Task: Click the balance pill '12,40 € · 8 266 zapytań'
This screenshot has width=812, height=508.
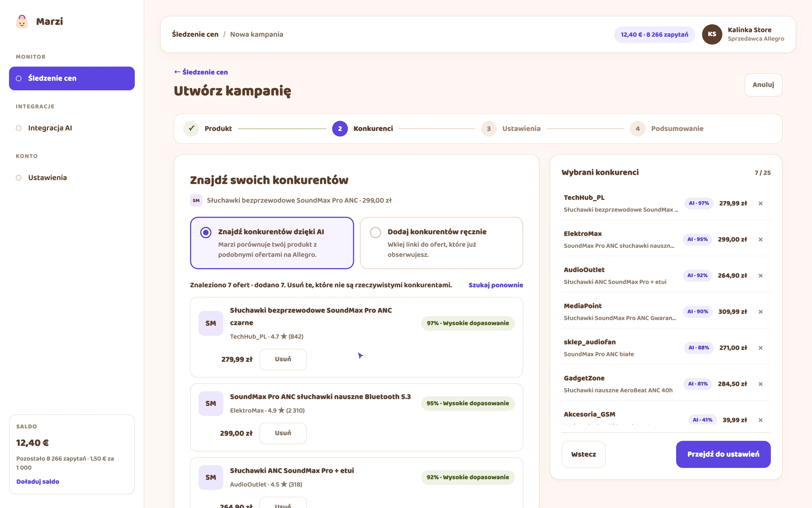Action: pos(654,35)
